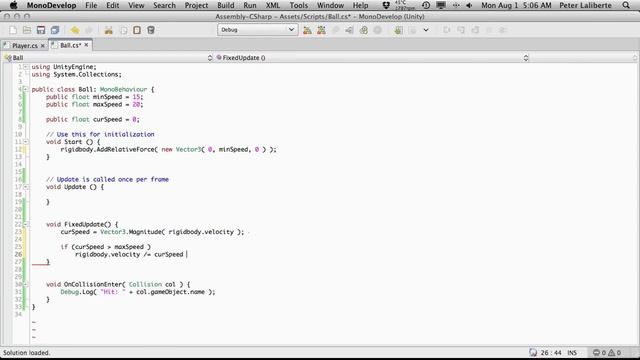
Task: Click the Build All toolbar icon
Action: [x=307, y=30]
